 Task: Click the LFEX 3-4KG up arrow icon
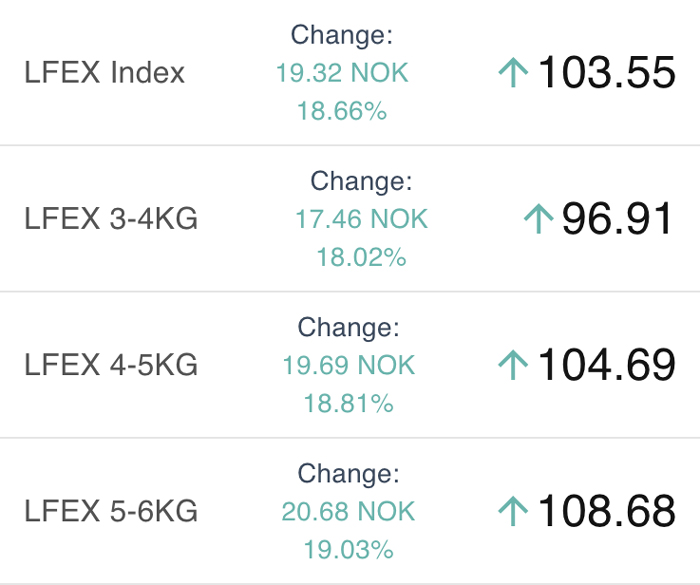pyautogui.click(x=538, y=219)
